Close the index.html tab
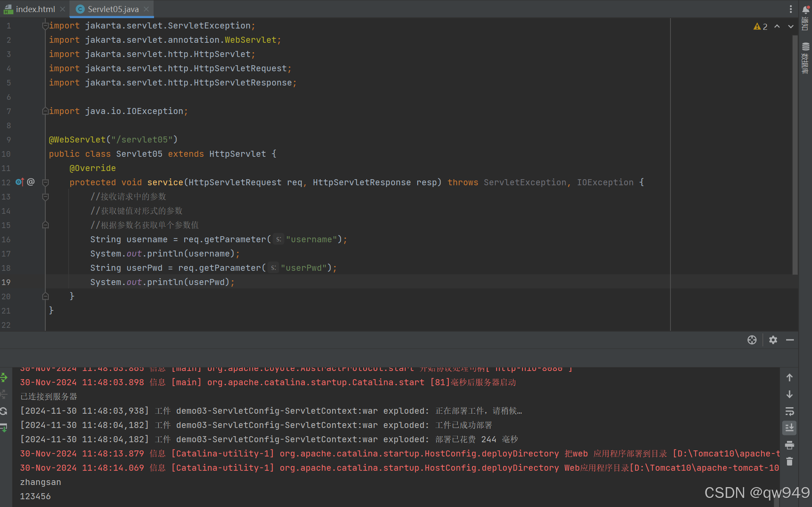This screenshot has height=507, width=812. [63, 9]
